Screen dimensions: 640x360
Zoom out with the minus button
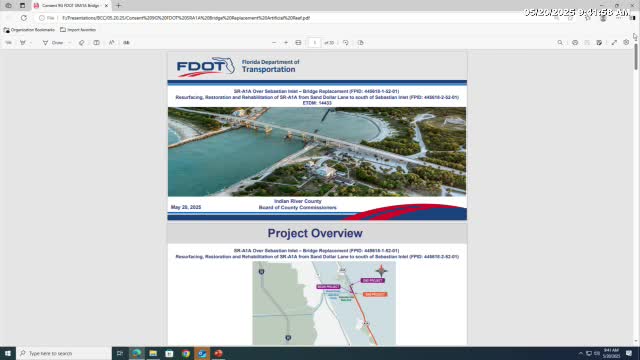(x=274, y=42)
